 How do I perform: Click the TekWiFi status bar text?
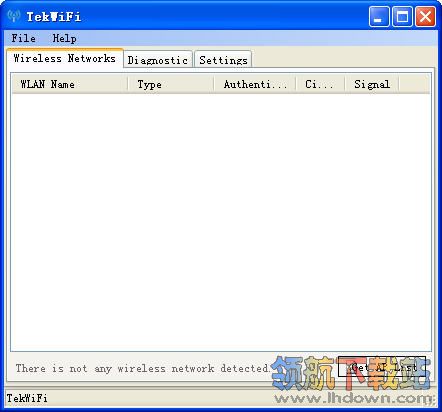(x=27, y=398)
